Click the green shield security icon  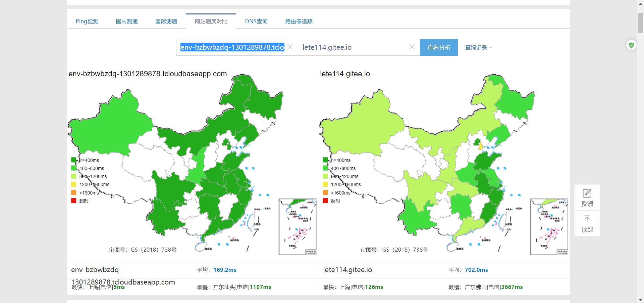[631, 45]
